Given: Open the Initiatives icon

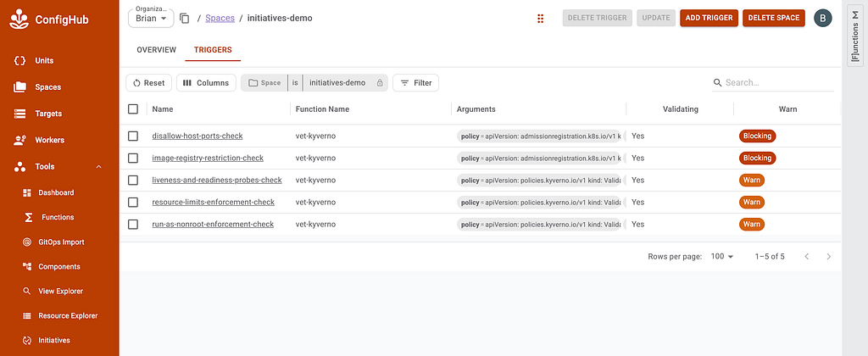Looking at the screenshot, I should coord(26,340).
